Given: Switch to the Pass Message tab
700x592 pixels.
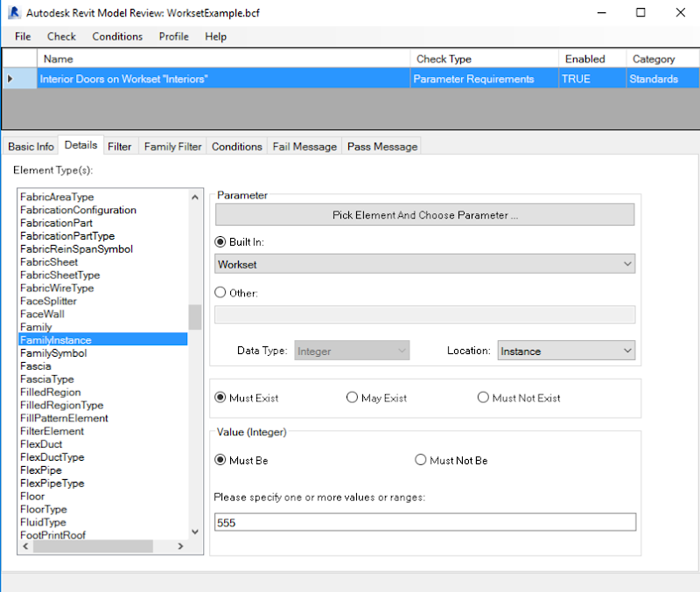Looking at the screenshot, I should click(x=382, y=146).
